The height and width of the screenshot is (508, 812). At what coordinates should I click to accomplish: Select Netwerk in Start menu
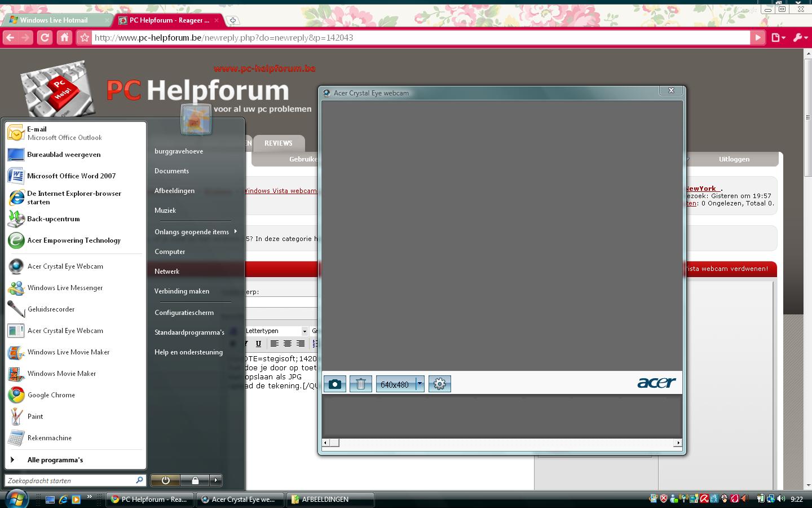(167, 271)
